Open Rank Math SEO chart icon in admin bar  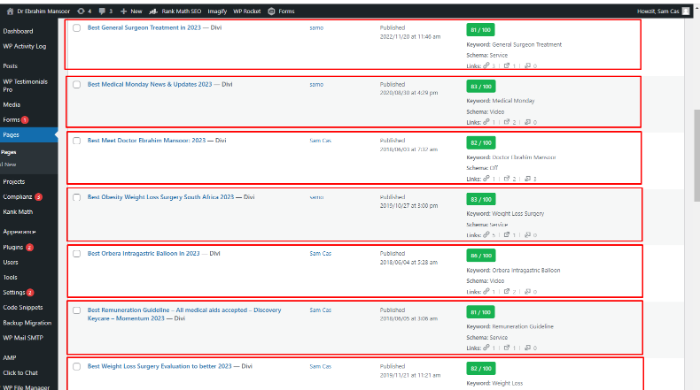coord(153,11)
